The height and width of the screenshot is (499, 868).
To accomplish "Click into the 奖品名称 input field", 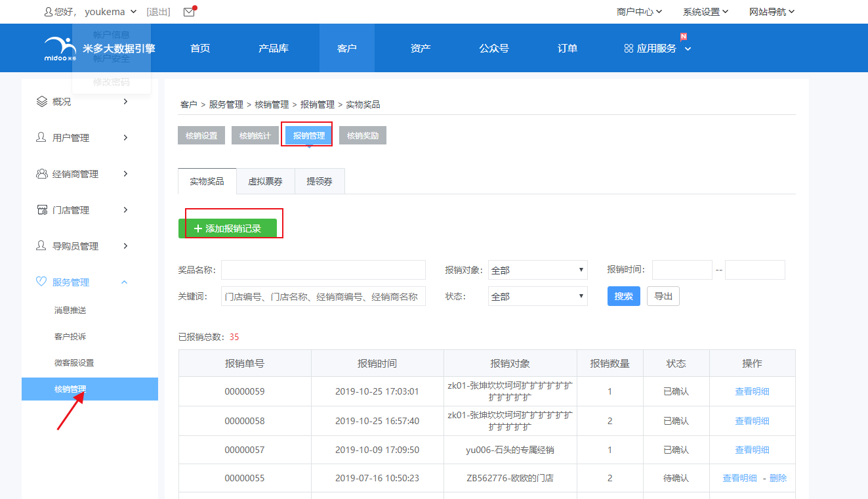I will point(323,270).
